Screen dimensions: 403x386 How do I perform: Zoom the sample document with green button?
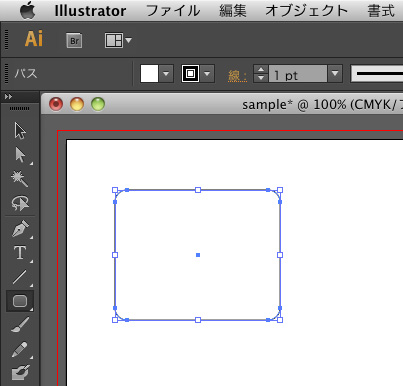(98, 104)
